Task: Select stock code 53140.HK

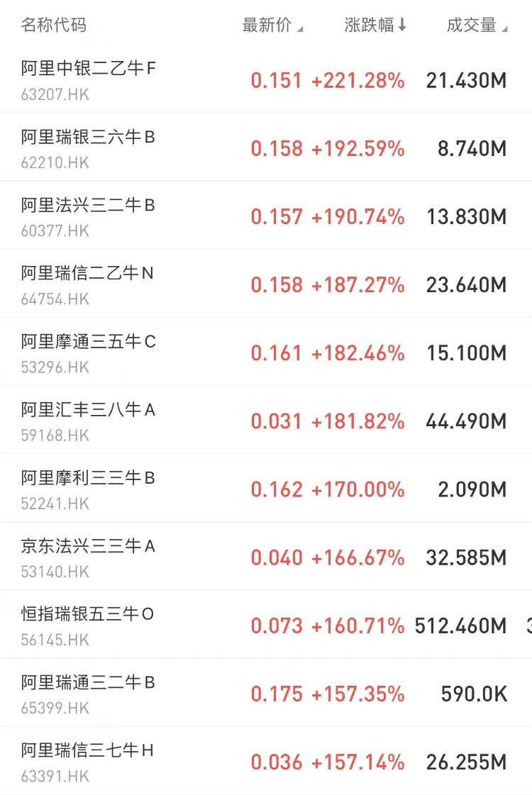Action: coord(55,572)
